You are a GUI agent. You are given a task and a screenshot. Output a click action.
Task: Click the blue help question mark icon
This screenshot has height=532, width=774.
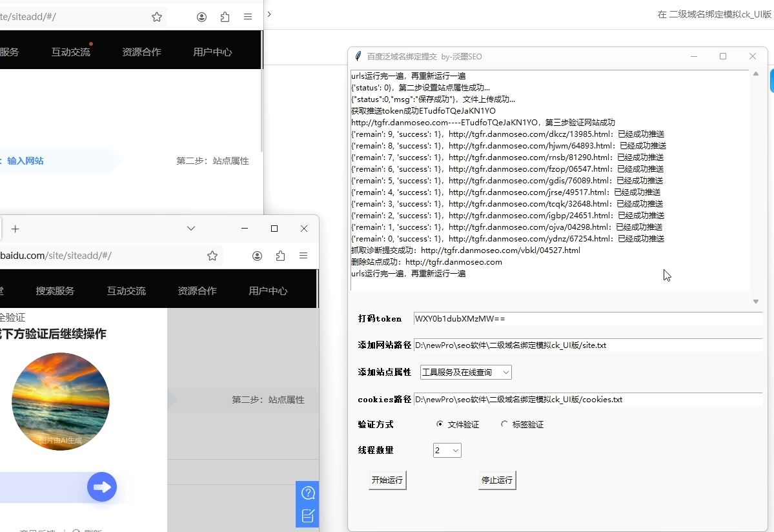click(x=308, y=493)
